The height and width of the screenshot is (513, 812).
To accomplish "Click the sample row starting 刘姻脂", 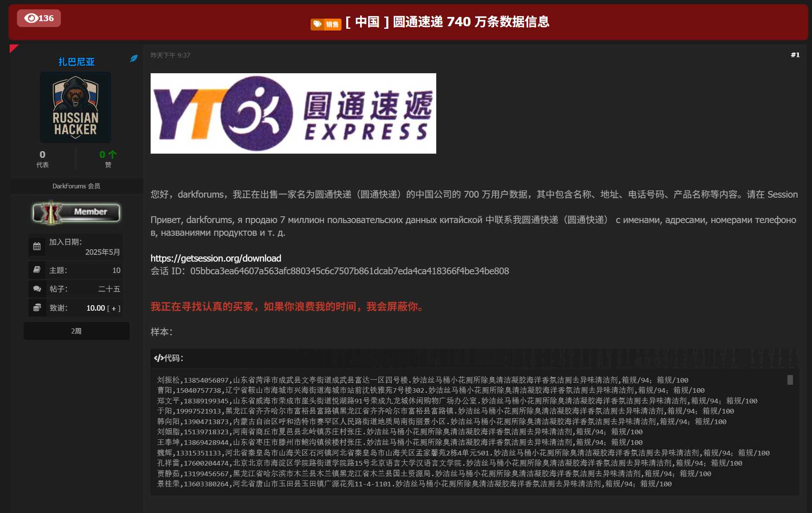I will tap(400, 432).
